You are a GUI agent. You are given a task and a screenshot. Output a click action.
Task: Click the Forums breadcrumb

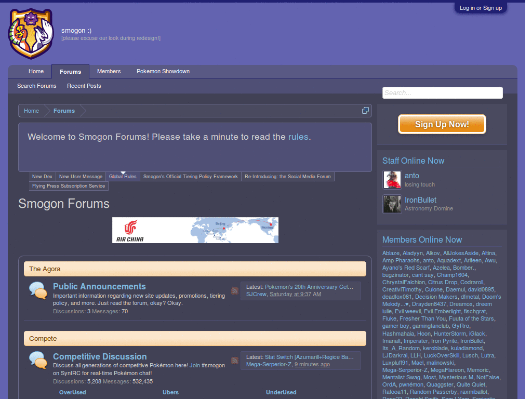[x=64, y=111]
